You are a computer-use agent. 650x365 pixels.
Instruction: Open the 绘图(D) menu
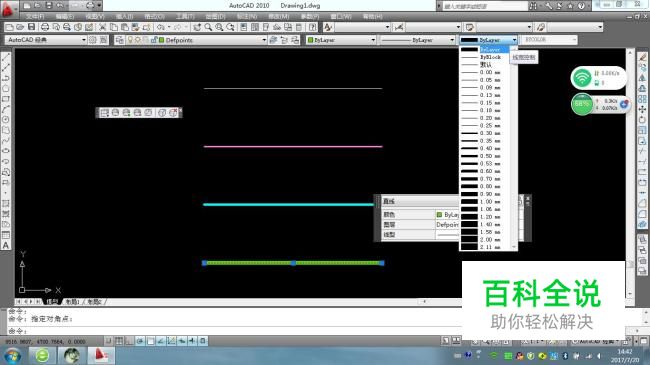[215, 17]
